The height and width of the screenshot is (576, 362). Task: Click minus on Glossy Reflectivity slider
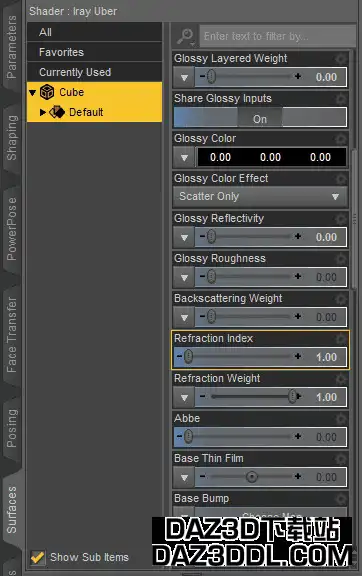[x=202, y=236]
